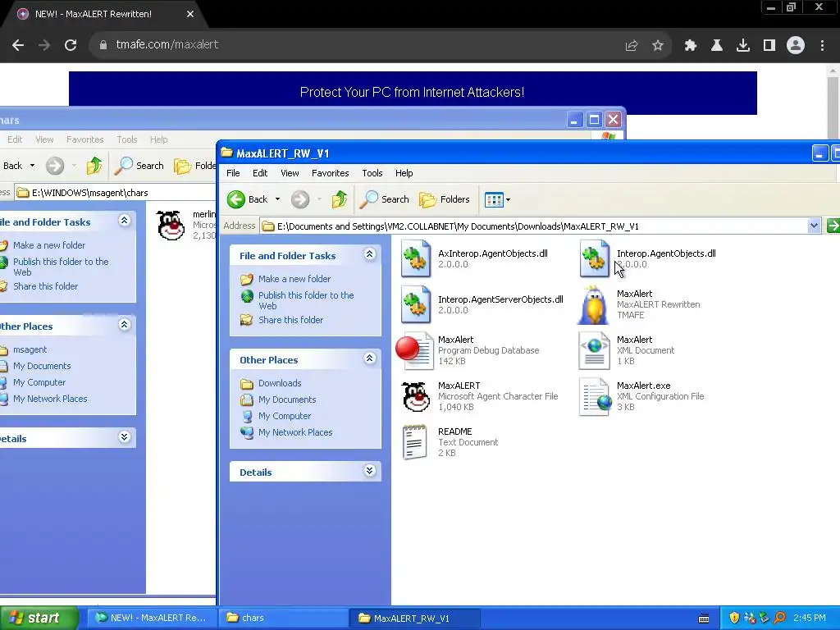Click Search in chars window toolbar

pos(139,166)
